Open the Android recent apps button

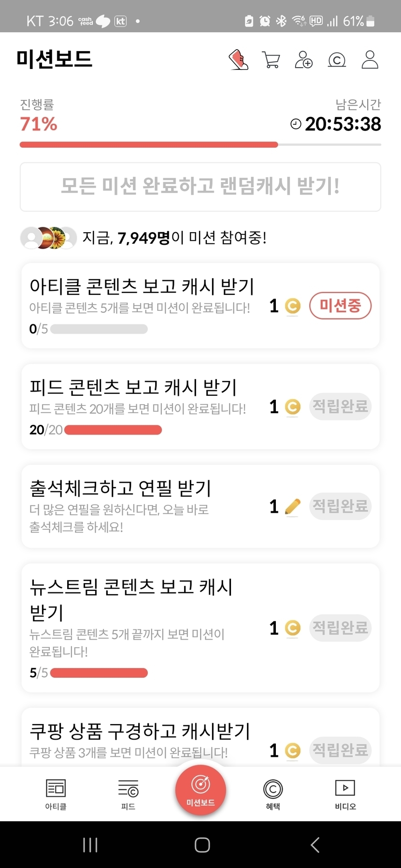90,845
